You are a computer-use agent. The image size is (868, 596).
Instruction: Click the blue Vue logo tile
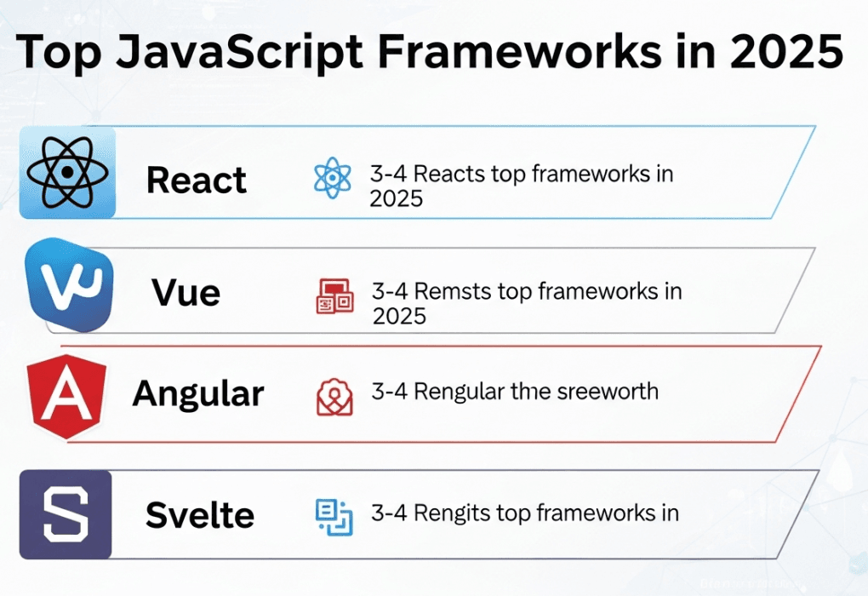point(69,285)
